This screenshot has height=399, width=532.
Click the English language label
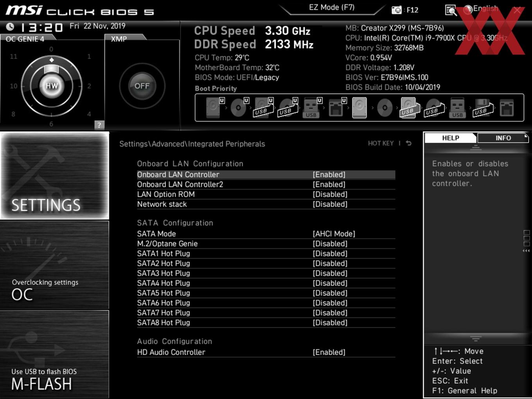(485, 9)
